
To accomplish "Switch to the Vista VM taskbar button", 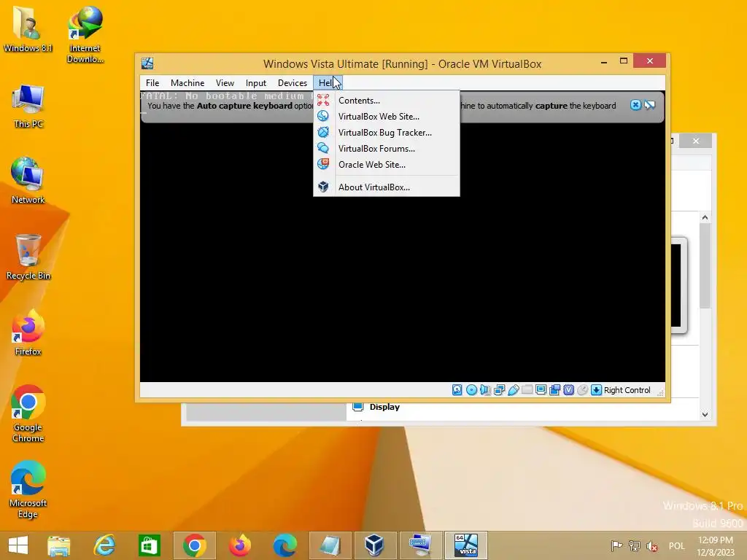I will point(466,545).
